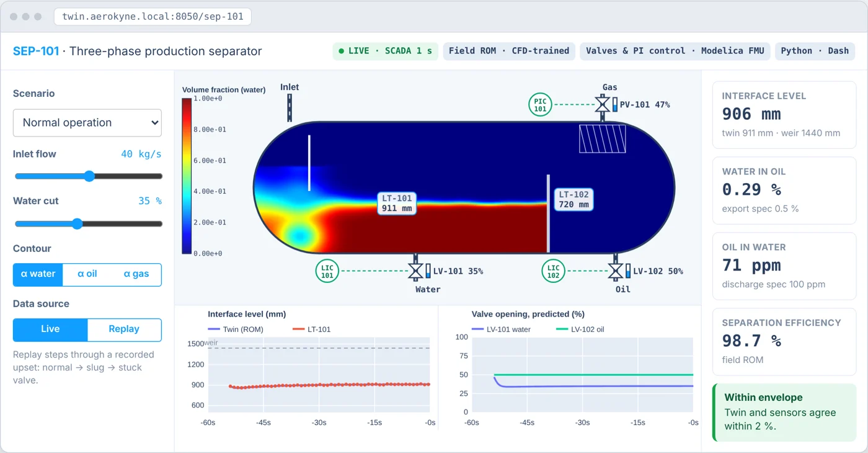Switch data source to Replay

coord(124,330)
